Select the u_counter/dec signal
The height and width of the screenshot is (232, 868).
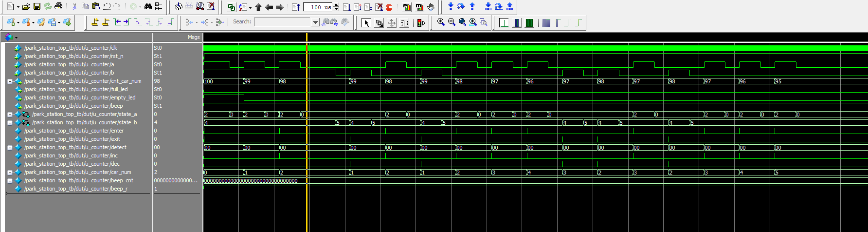(x=72, y=164)
